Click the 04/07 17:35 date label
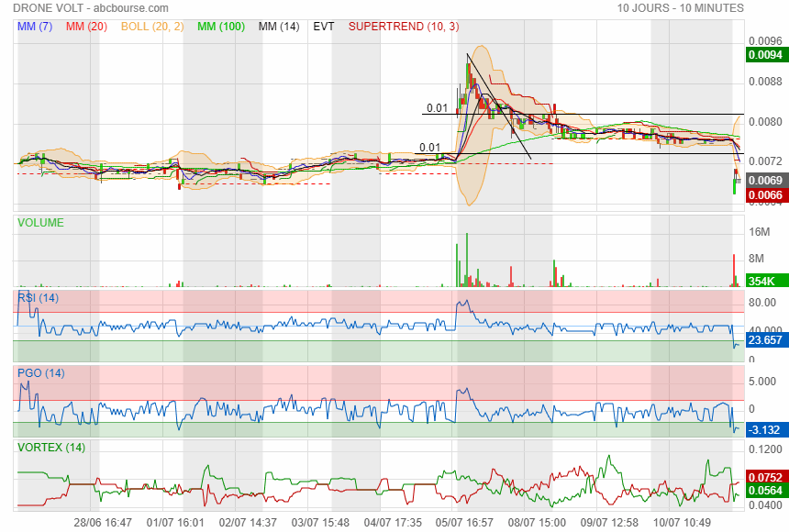Image resolution: width=789 pixels, height=532 pixels. click(x=393, y=523)
